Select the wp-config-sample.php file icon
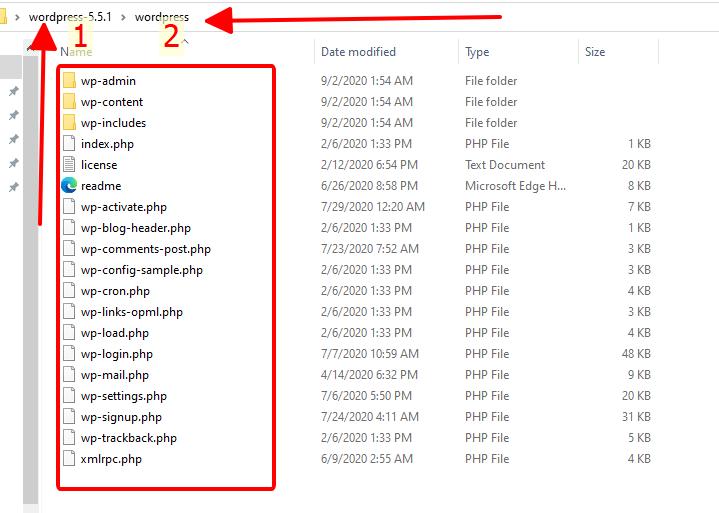This screenshot has height=513, width=719. point(69,270)
